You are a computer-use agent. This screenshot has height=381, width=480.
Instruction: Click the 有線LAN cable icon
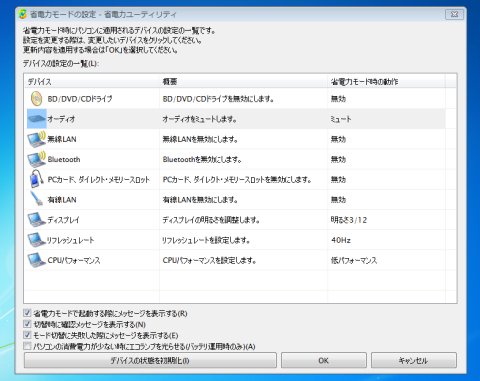pos(36,199)
